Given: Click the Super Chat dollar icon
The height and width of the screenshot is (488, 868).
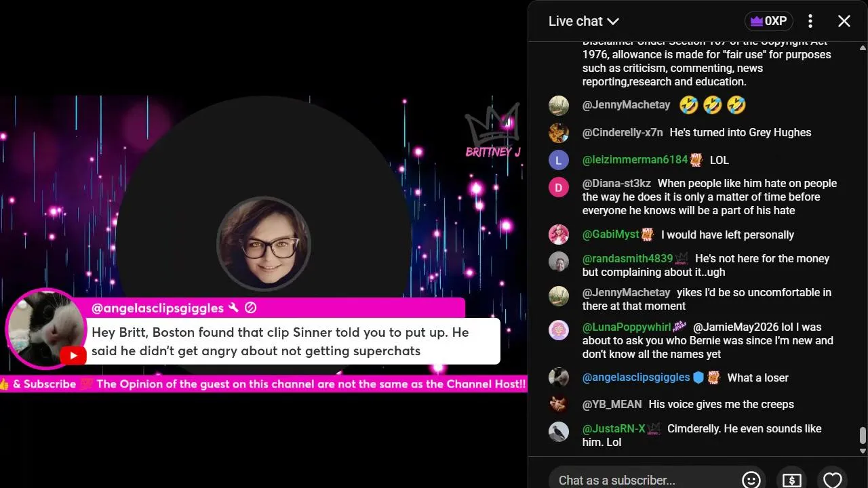Looking at the screenshot, I should pyautogui.click(x=791, y=480).
